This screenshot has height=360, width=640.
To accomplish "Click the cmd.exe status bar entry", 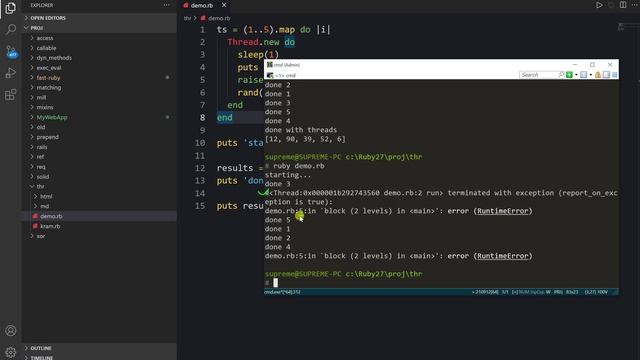I will (282, 292).
